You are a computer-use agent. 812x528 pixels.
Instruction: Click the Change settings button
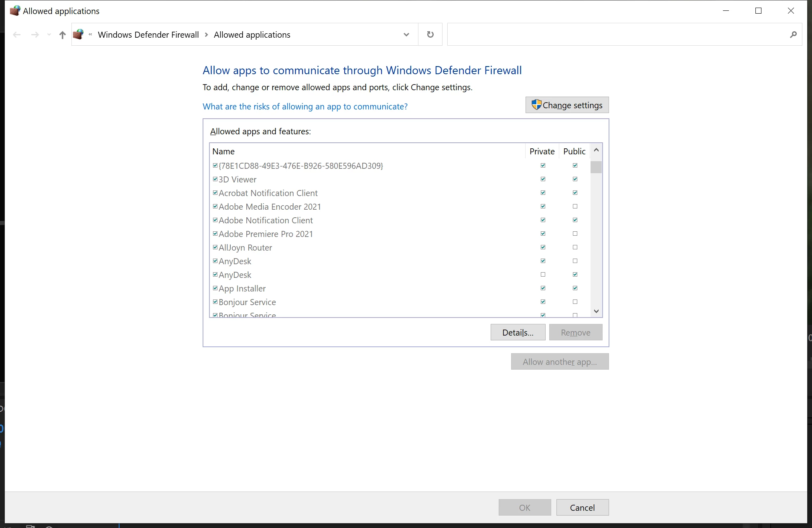pyautogui.click(x=567, y=105)
